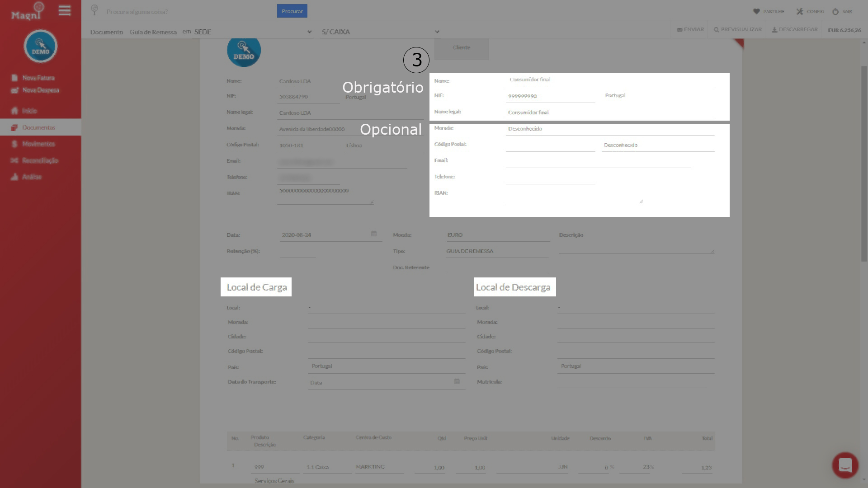This screenshot has width=868, height=488.
Task: Select Nova Fatura in sidebar
Action: pos(33,78)
